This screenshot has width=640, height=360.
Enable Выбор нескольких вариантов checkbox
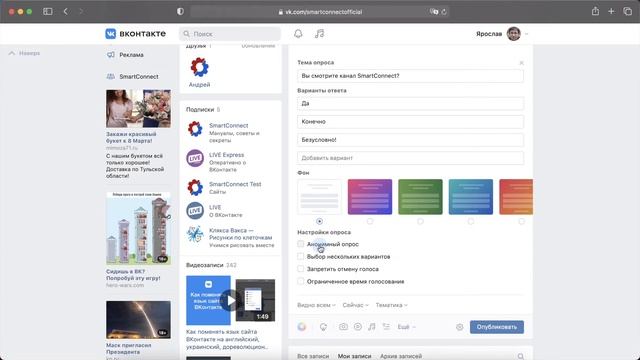pos(301,256)
